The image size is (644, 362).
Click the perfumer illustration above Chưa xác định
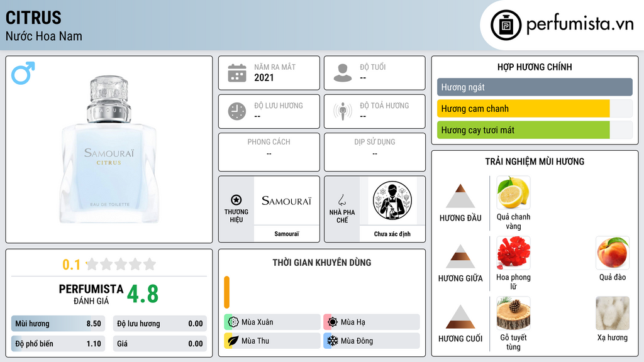(x=392, y=200)
